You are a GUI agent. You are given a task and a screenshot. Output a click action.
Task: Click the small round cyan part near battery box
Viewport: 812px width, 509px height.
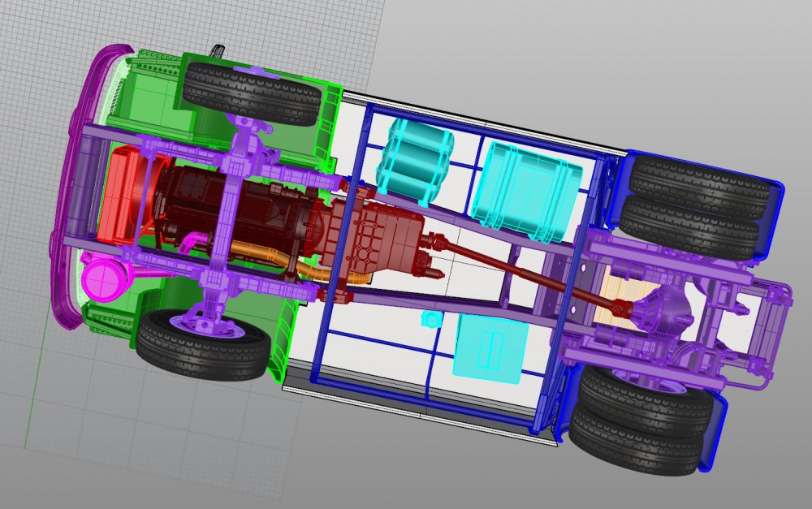point(430,318)
